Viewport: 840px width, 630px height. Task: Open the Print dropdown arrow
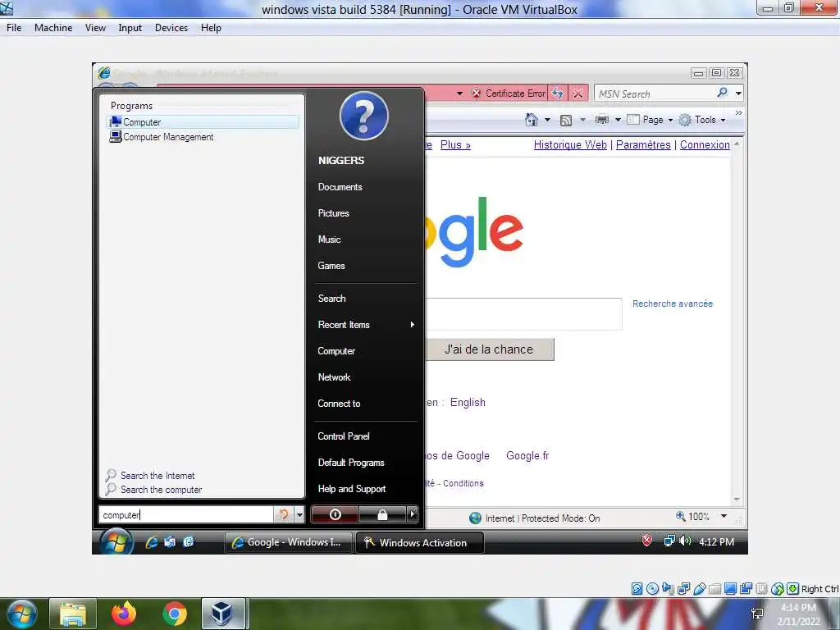(618, 120)
